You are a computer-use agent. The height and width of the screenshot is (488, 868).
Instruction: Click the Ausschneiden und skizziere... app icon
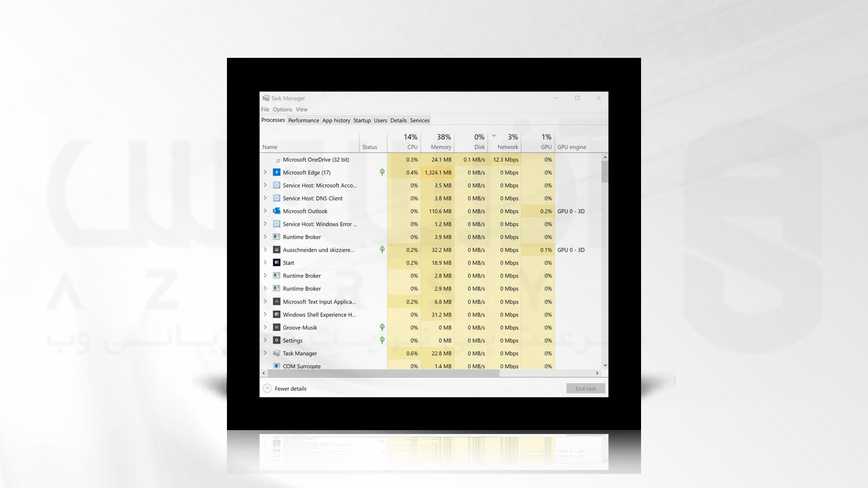pyautogui.click(x=277, y=249)
